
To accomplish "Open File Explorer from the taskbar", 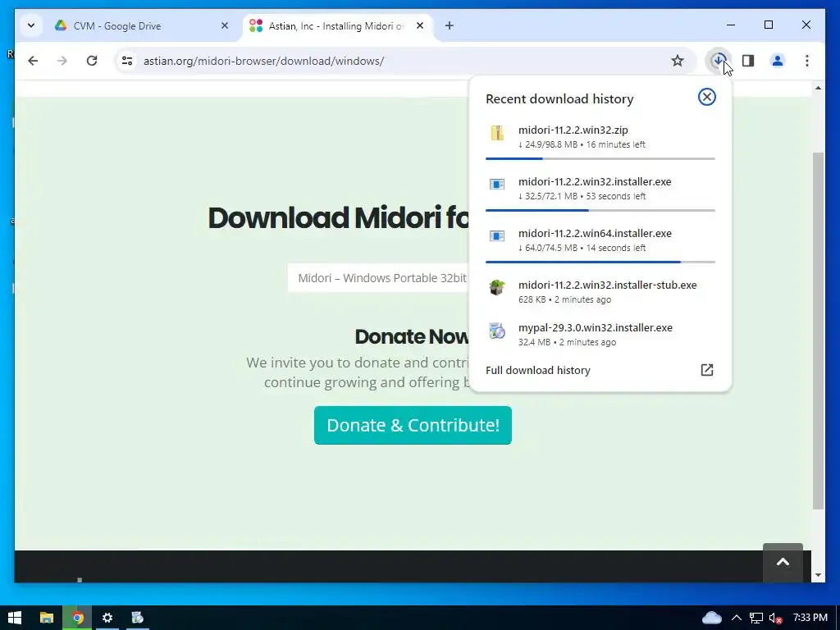I will (47, 618).
